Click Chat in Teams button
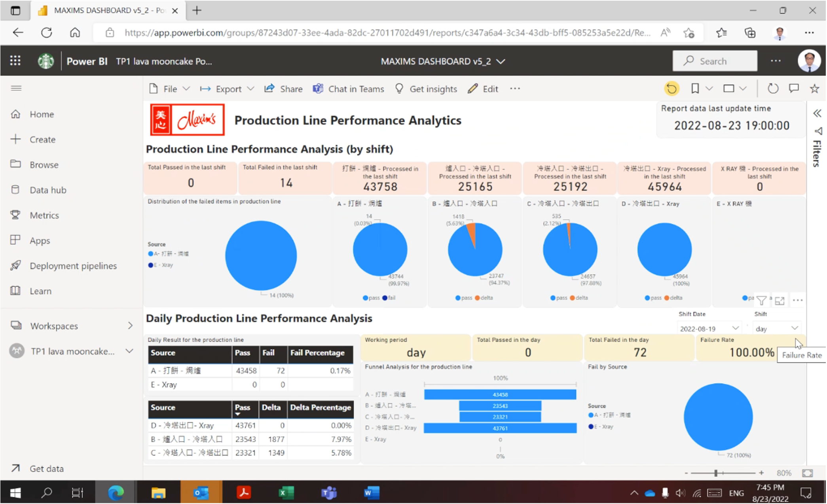The width and height of the screenshot is (827, 504). 349,89
